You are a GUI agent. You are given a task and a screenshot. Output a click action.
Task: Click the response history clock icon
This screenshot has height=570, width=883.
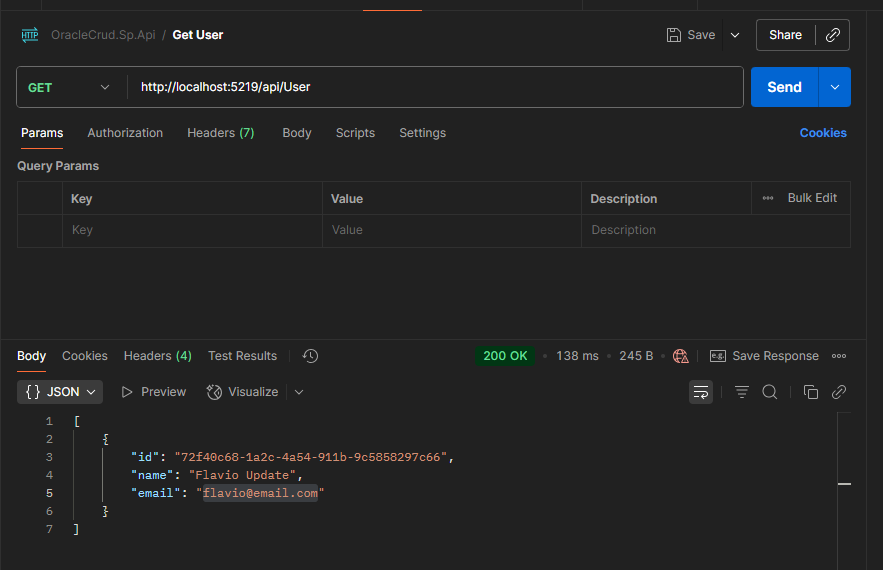point(310,356)
